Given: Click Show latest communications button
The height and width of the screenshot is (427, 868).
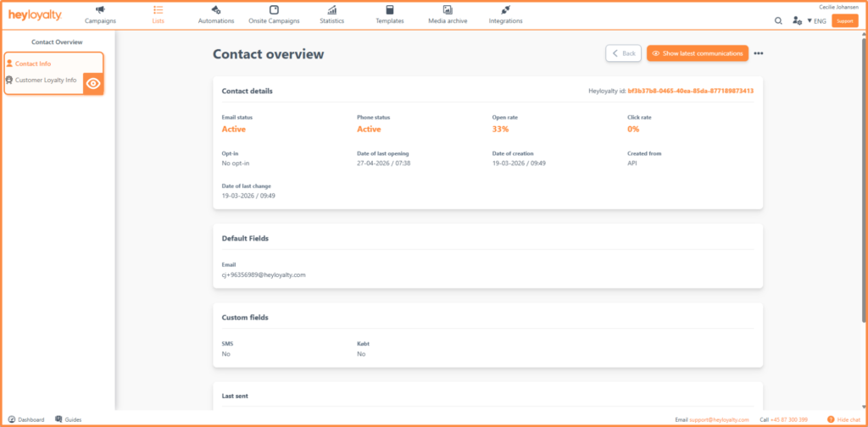Looking at the screenshot, I should tap(698, 53).
